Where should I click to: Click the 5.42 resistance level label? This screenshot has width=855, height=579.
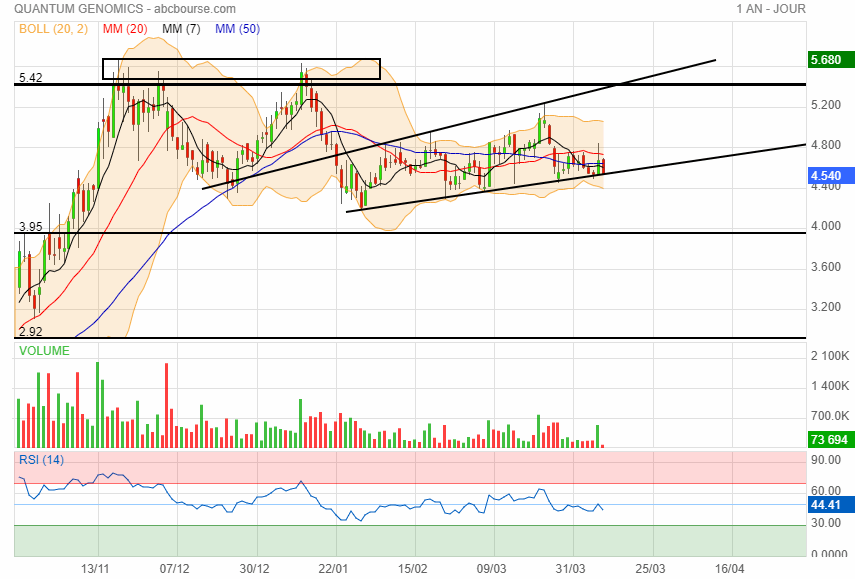pos(31,77)
